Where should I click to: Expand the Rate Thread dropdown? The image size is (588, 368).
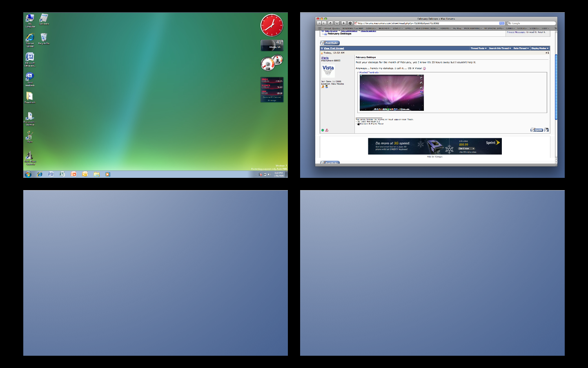point(521,48)
